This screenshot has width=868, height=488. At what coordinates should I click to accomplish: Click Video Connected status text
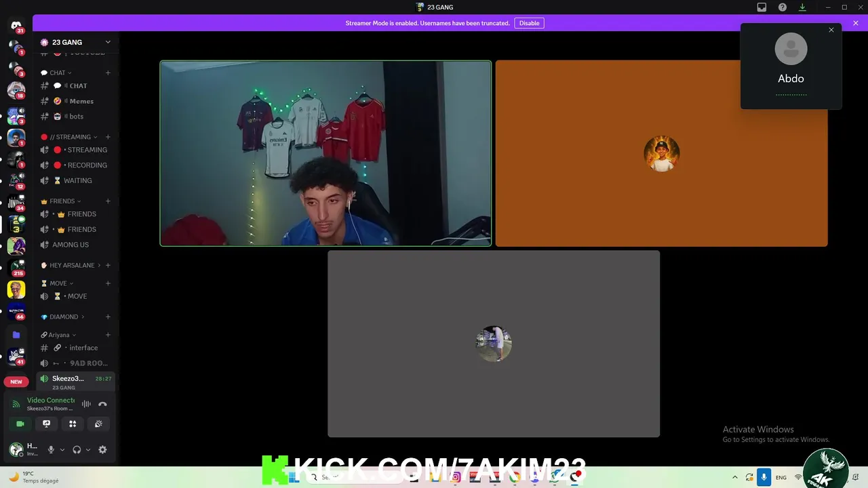point(51,401)
